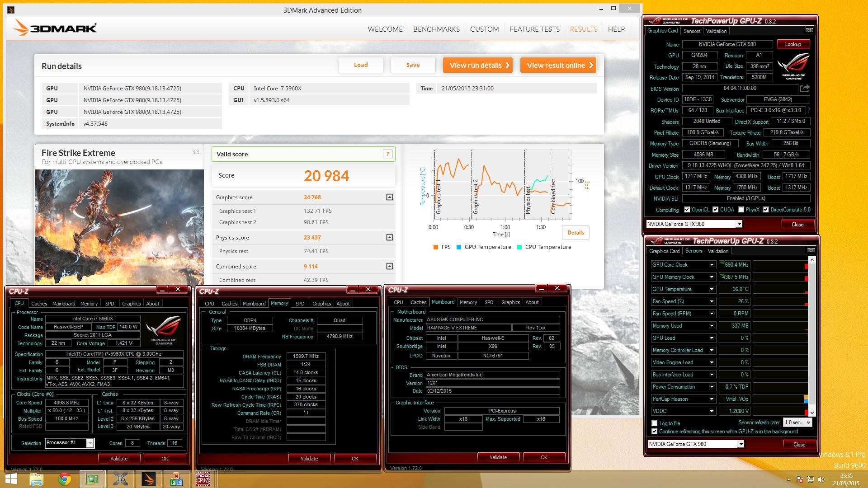Open the GPU Core Clock sensor dropdown

tap(712, 265)
